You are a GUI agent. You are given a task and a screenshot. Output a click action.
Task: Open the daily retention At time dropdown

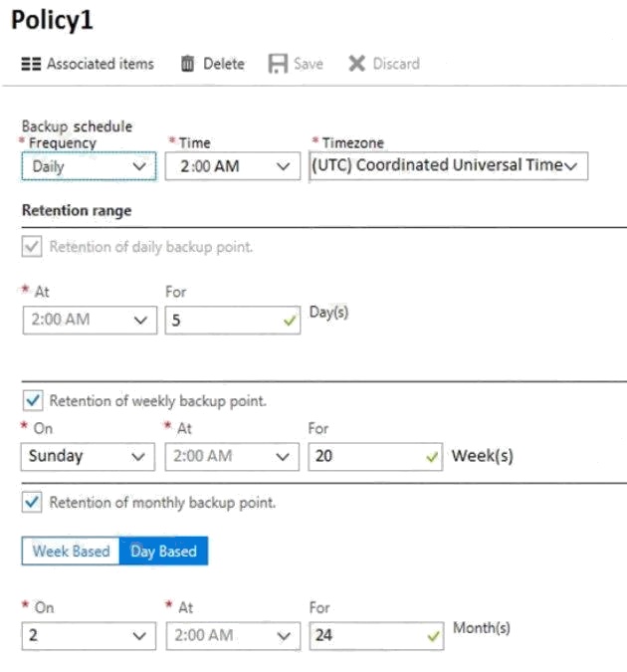88,321
